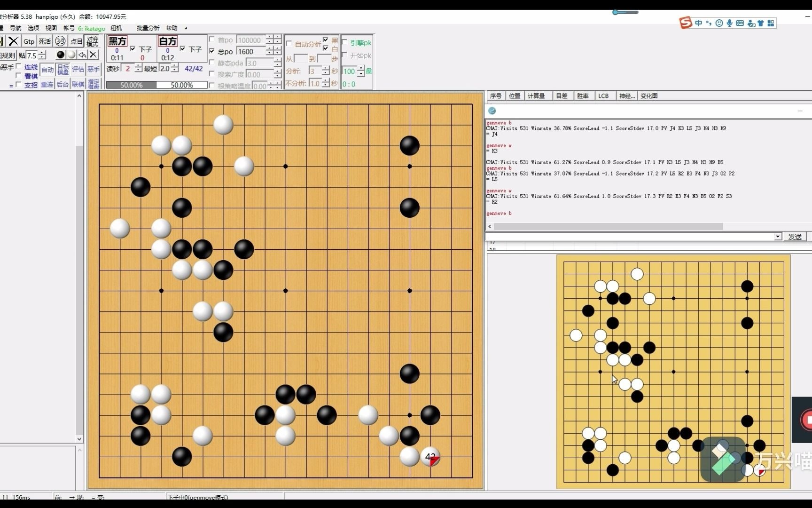This screenshot has height=508, width=812.
Task: Uncheck the 总po checkbox
Action: (x=212, y=51)
